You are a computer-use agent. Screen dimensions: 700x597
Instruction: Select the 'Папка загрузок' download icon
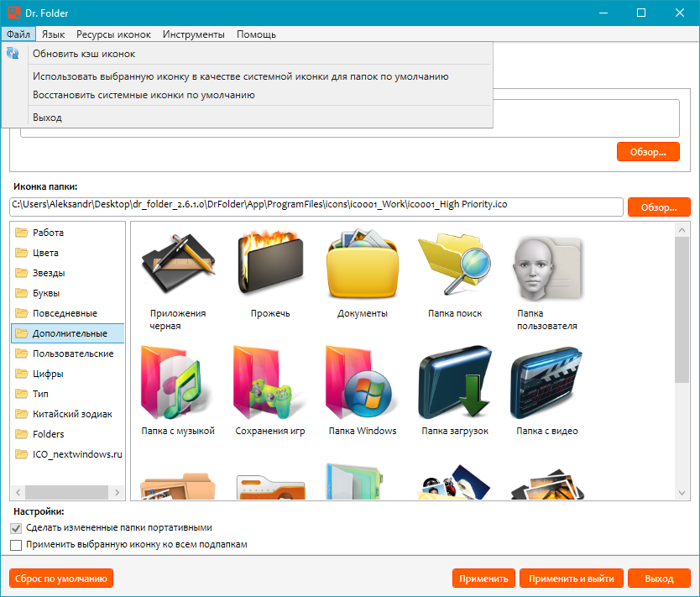[454, 382]
